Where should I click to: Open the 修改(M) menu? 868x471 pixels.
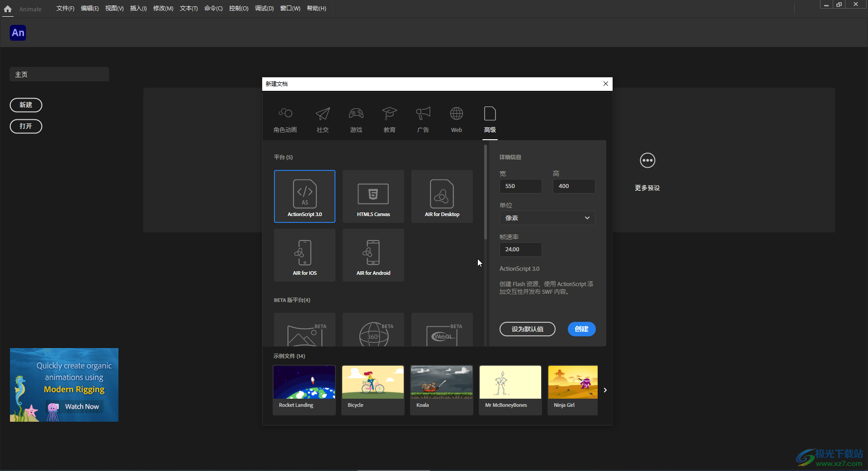click(x=163, y=9)
